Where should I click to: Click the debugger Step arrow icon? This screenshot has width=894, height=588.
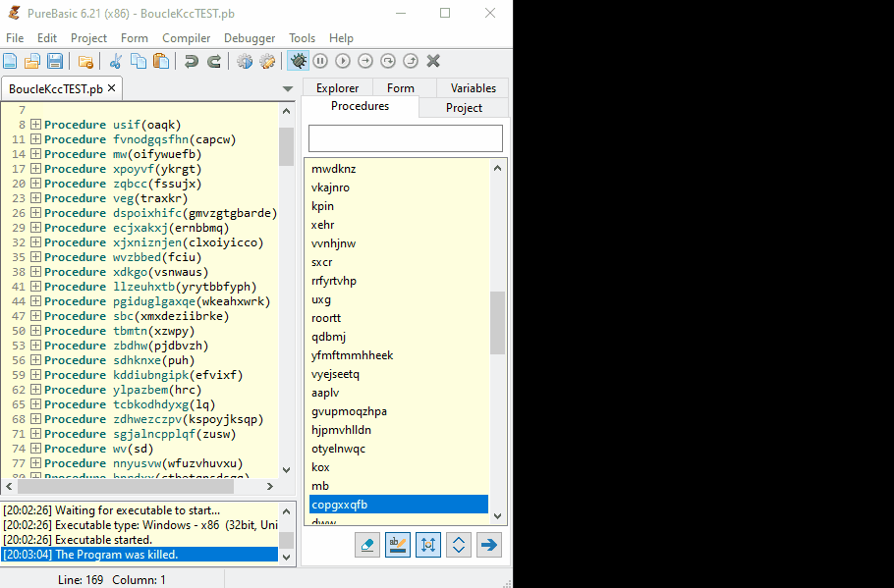coord(365,61)
